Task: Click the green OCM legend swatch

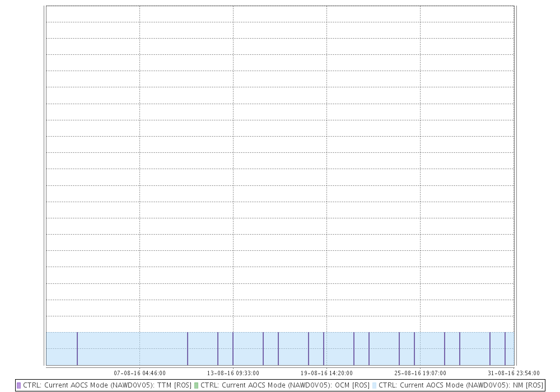Action: click(196, 386)
